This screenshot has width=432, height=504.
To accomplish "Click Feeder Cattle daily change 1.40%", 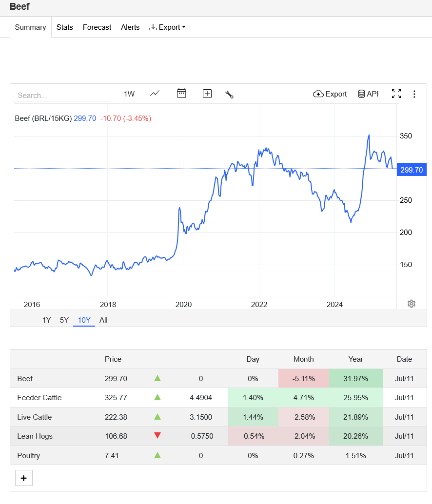I will pyautogui.click(x=253, y=398).
